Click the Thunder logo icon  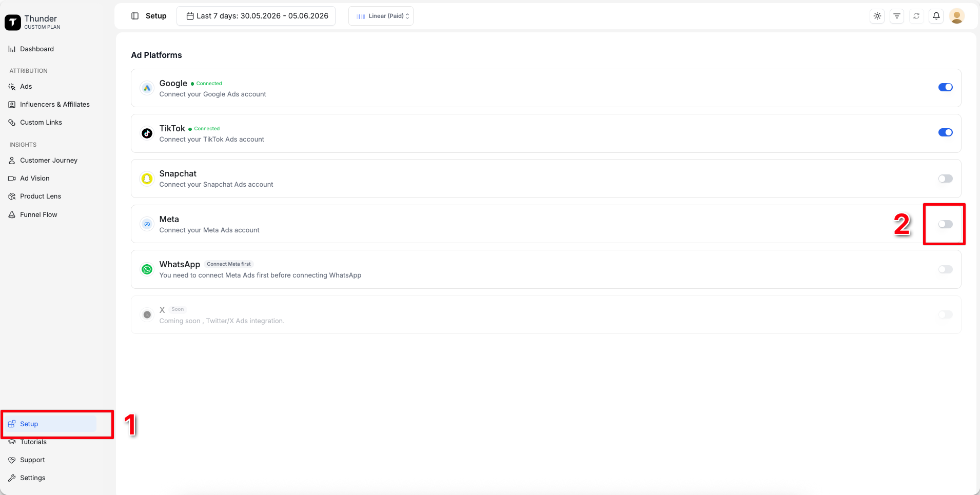pyautogui.click(x=13, y=22)
